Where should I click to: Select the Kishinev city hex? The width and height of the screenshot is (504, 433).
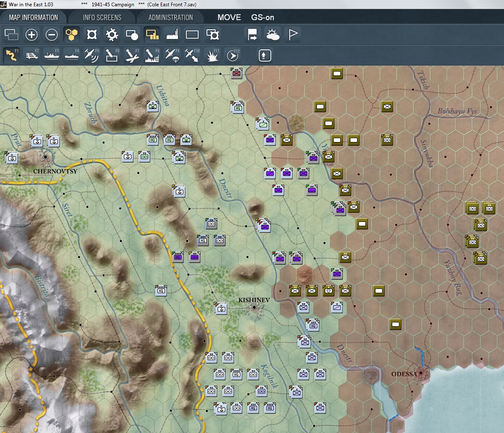(254, 307)
